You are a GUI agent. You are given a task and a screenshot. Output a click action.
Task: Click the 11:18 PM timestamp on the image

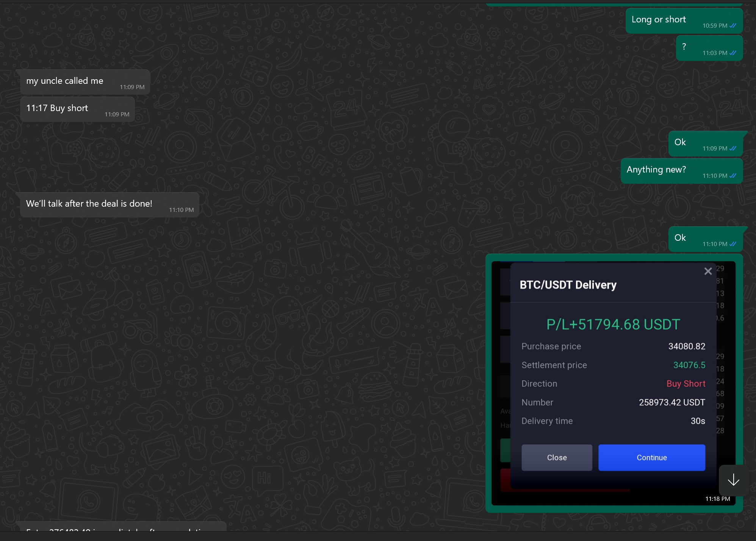(x=717, y=499)
